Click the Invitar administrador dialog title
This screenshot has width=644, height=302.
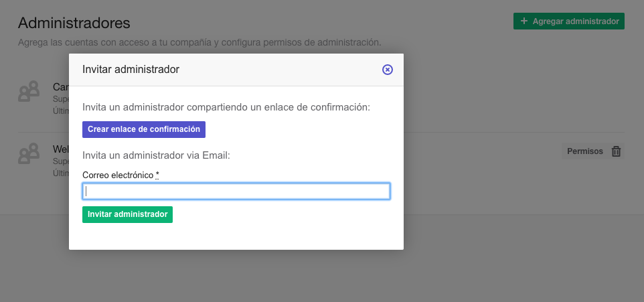pyautogui.click(x=131, y=70)
